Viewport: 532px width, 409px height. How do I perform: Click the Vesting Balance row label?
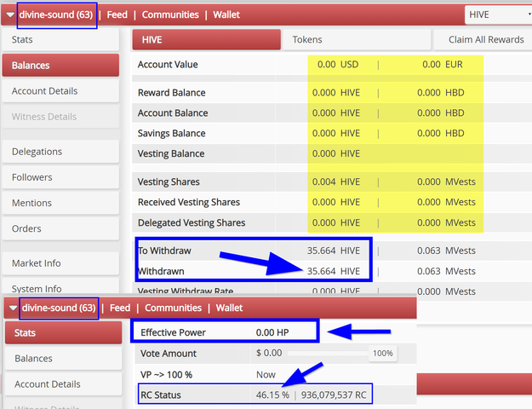171,154
